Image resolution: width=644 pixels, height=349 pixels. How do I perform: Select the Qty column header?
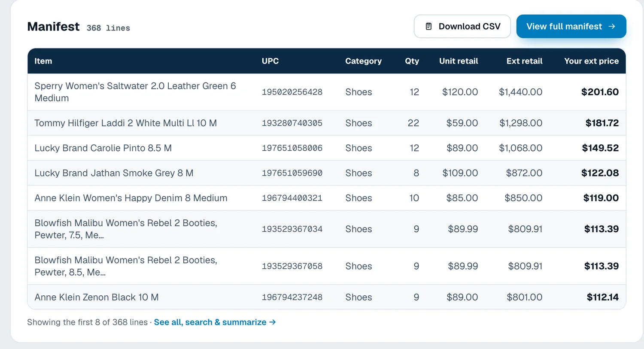point(412,61)
